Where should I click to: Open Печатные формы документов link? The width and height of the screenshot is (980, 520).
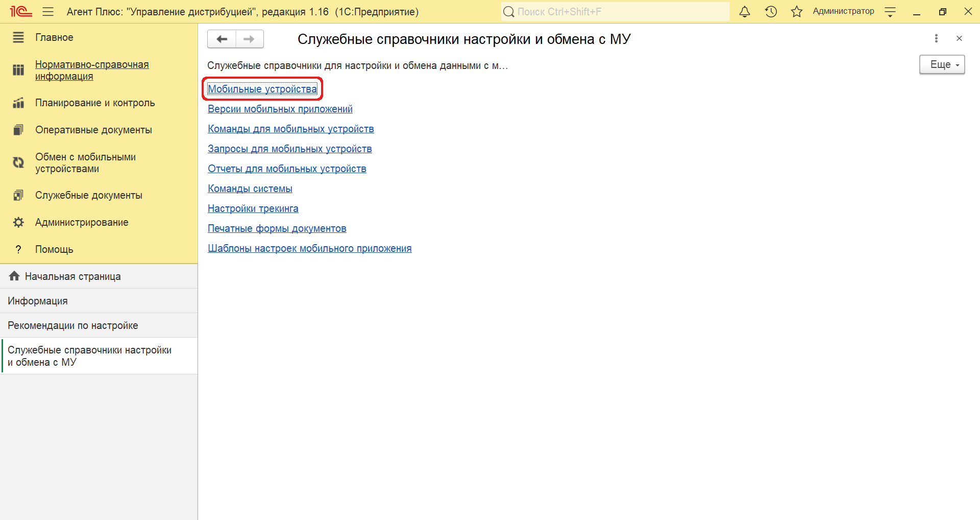point(277,228)
